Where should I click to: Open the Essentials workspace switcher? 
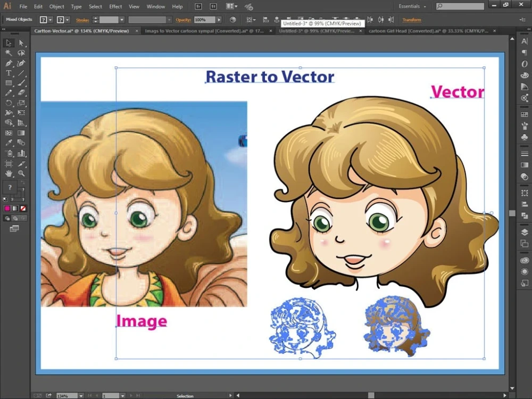pos(412,6)
